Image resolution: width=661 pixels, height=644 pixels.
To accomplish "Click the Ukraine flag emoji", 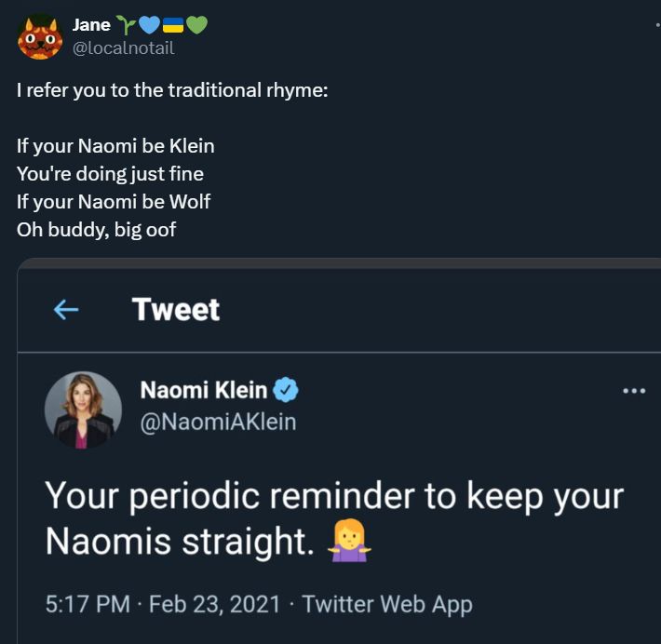I will [173, 25].
